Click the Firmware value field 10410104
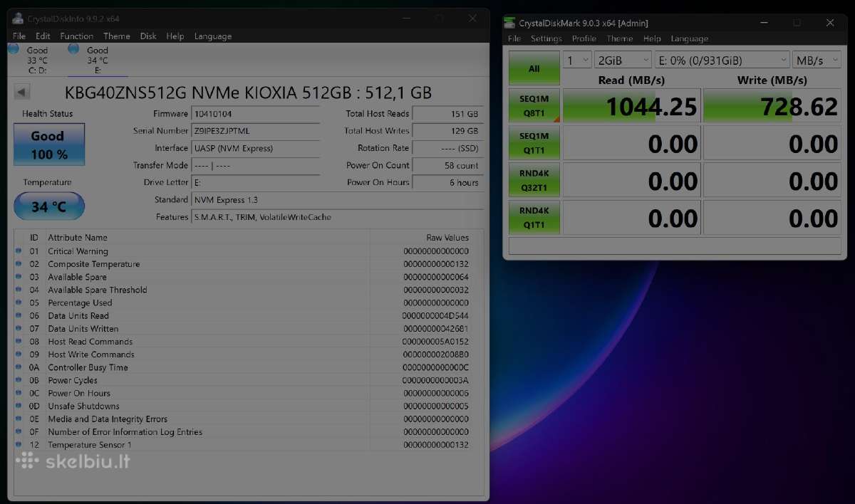This screenshot has height=504, width=855. coord(256,114)
